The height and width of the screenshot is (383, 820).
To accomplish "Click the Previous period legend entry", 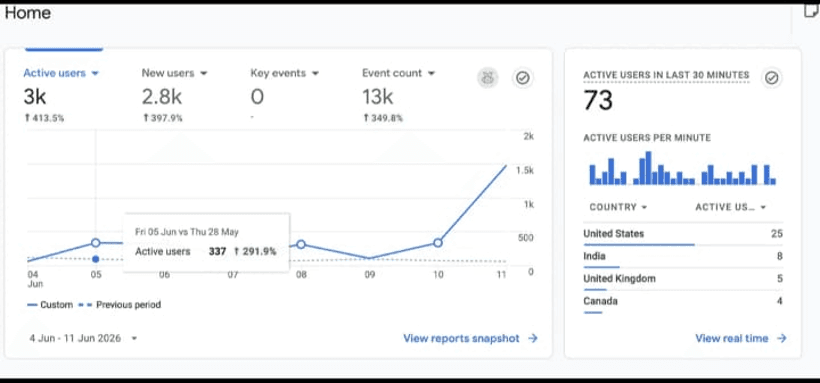I will coord(120,305).
